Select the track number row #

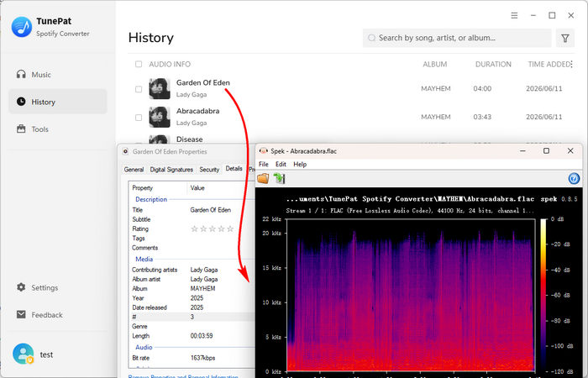coord(192,317)
